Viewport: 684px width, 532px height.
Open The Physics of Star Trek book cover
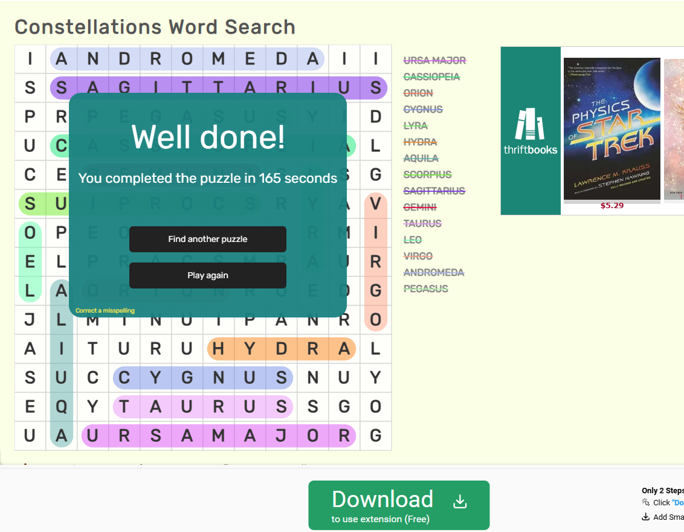(612, 129)
